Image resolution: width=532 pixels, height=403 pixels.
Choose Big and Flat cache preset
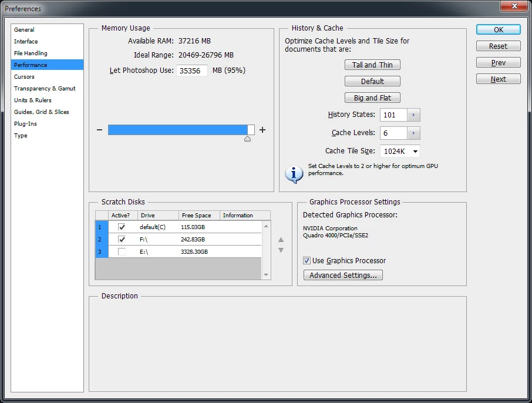coord(372,98)
